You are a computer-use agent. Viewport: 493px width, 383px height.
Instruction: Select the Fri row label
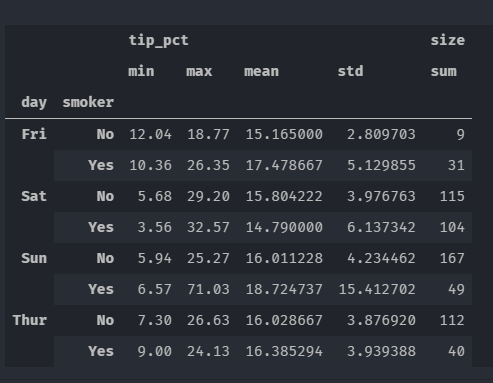click(34, 134)
